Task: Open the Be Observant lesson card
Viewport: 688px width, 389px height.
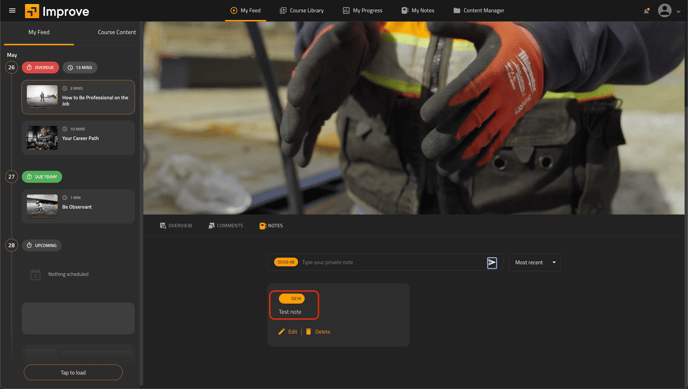Action: [78, 206]
